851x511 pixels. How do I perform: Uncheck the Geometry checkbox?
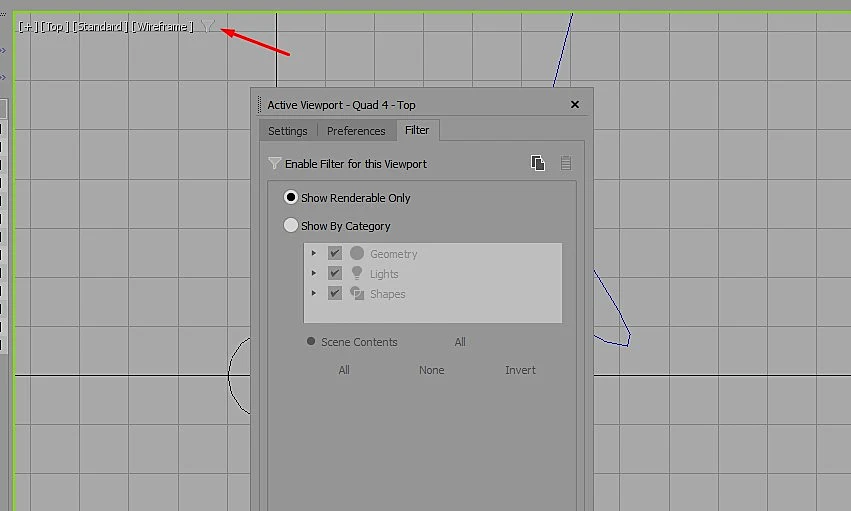coord(334,253)
